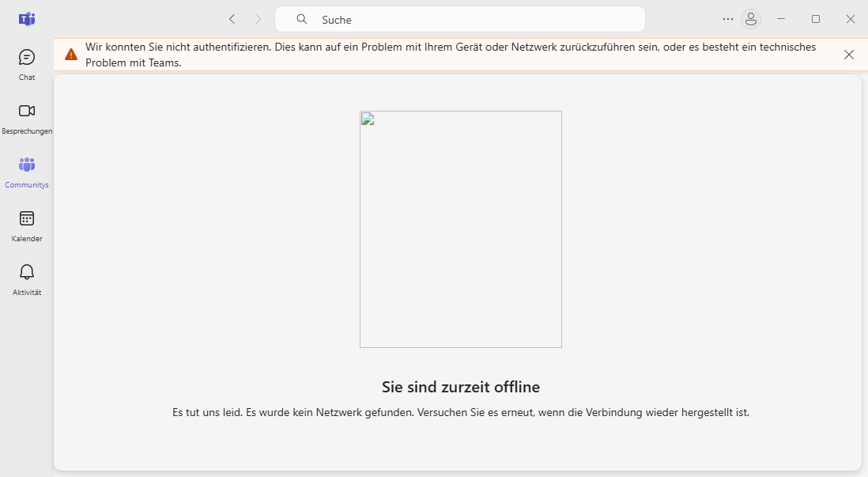Open the three-dots more options menu

click(x=728, y=20)
